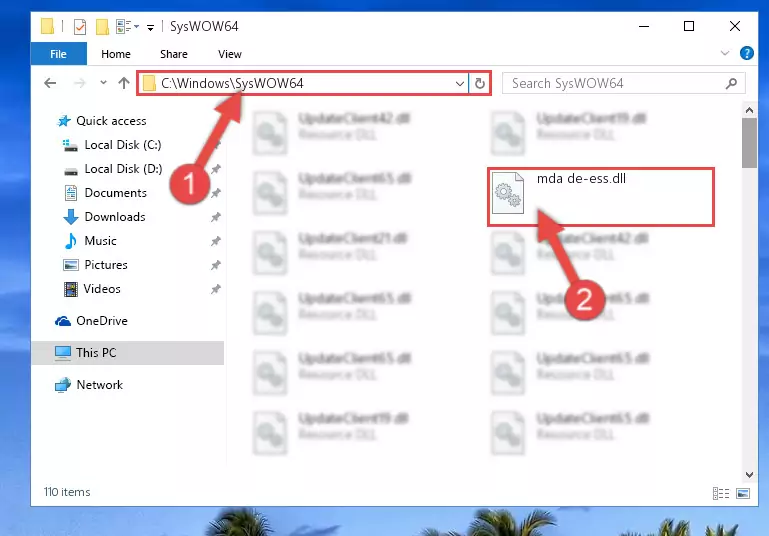Select Network in navigation pane
Viewport: 769px width, 536px height.
click(99, 385)
